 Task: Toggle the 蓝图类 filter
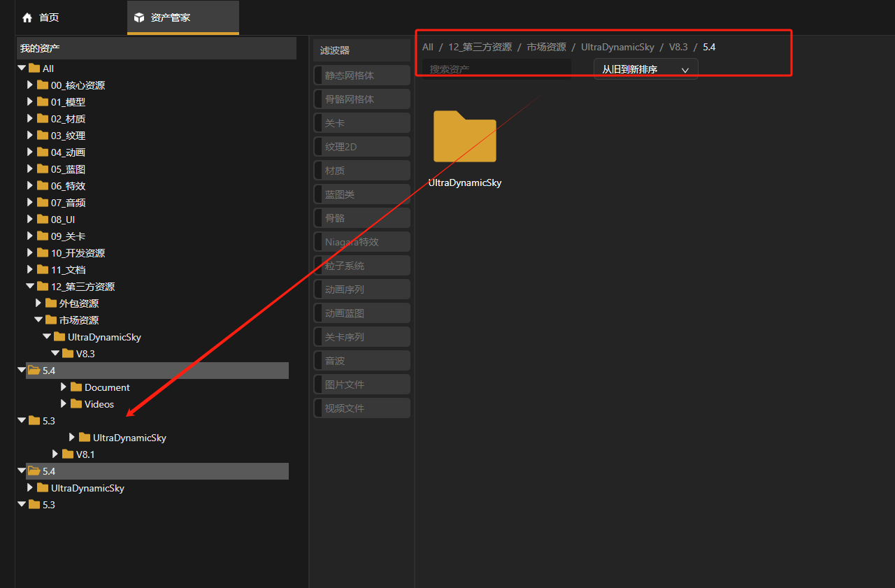click(x=361, y=194)
